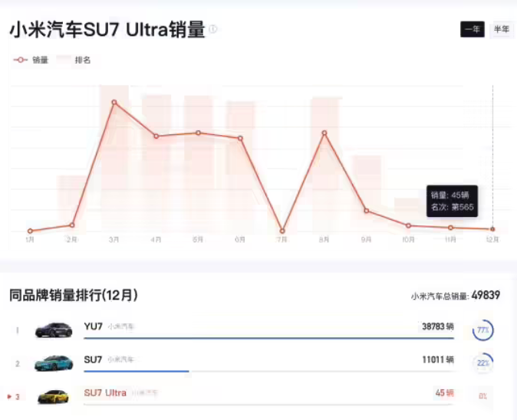Open the yellow SU7 Ultra car thumbnail
This screenshot has width=517, height=420.
tap(54, 396)
